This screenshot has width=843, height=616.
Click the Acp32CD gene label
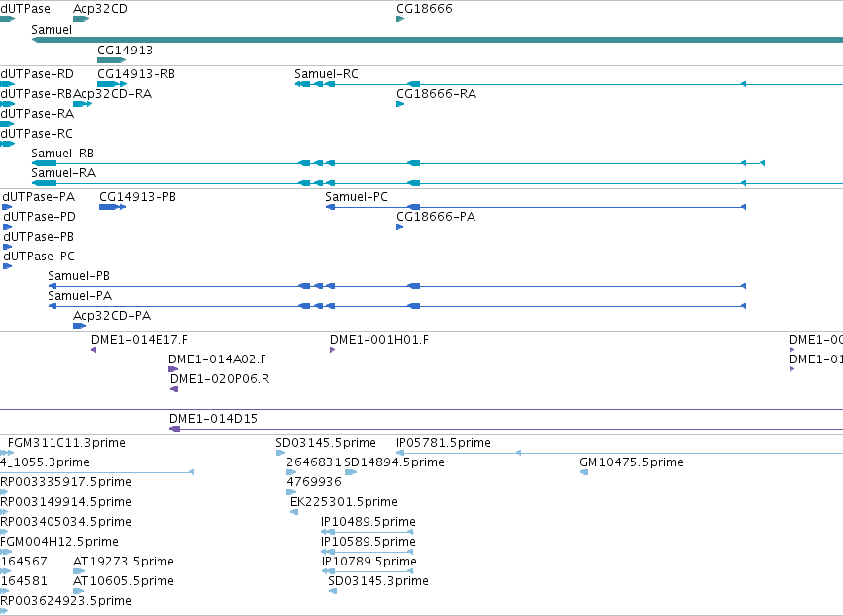click(100, 9)
